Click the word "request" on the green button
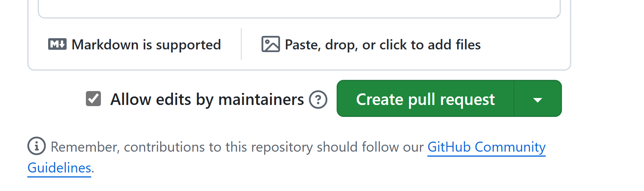Image resolution: width=644 pixels, height=191 pixels. 467,100
